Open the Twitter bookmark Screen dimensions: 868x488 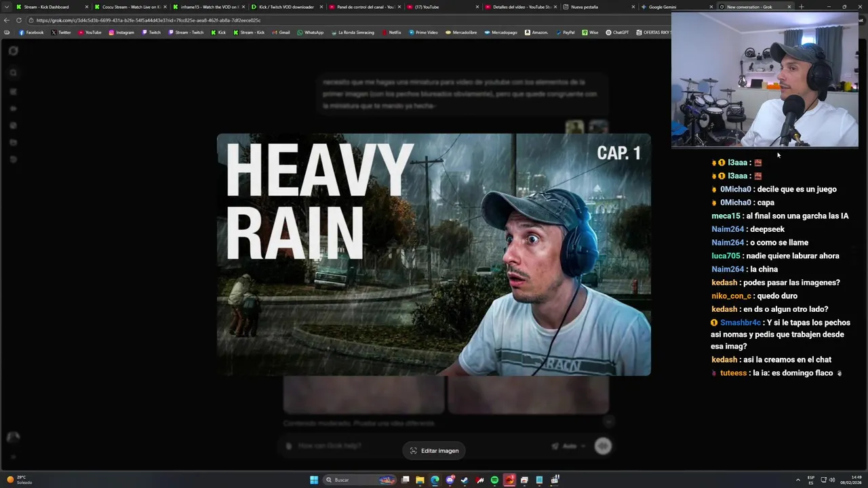(61, 33)
